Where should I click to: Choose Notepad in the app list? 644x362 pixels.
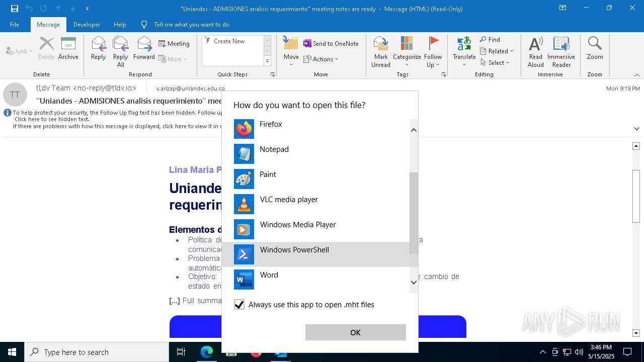(x=316, y=154)
